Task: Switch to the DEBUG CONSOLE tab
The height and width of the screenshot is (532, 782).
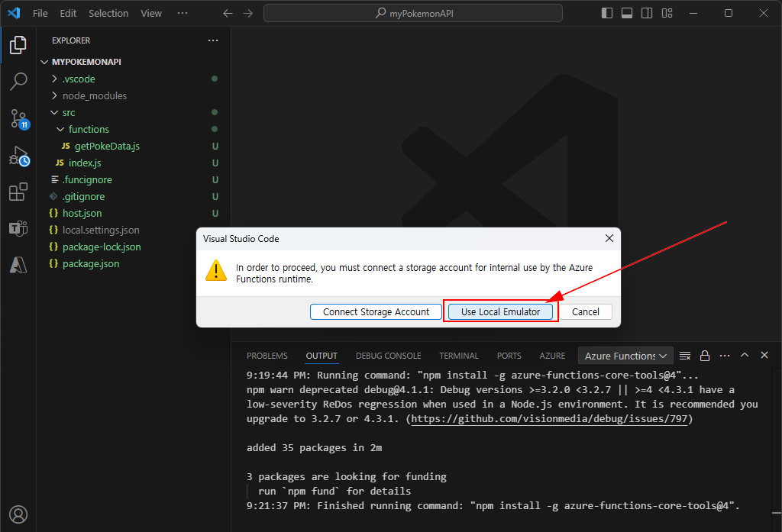Action: [389, 356]
